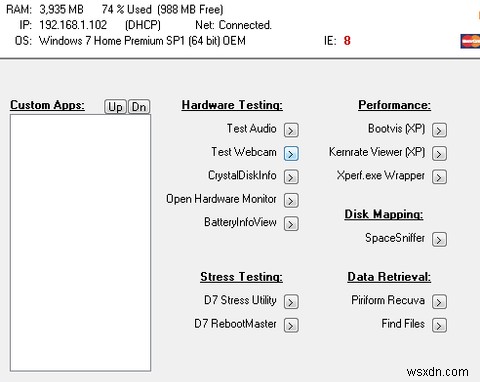
Task: Click the Test Audio label
Action: pyautogui.click(x=251, y=128)
